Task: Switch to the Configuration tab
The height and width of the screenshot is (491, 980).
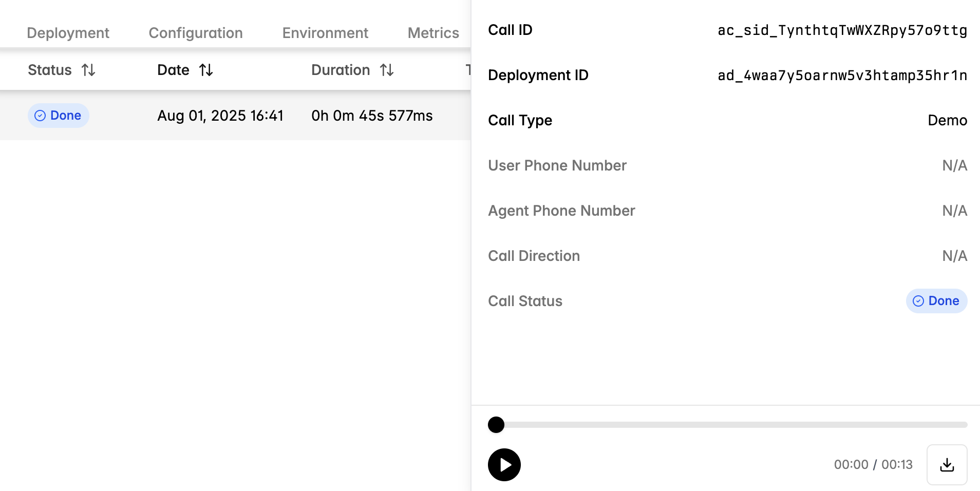Action: tap(195, 32)
